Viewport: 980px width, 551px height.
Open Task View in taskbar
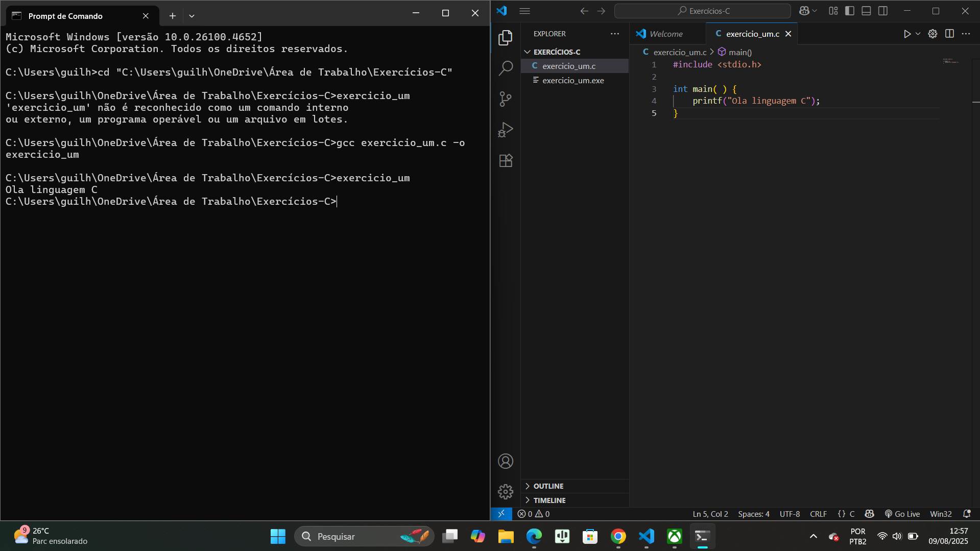(x=450, y=536)
